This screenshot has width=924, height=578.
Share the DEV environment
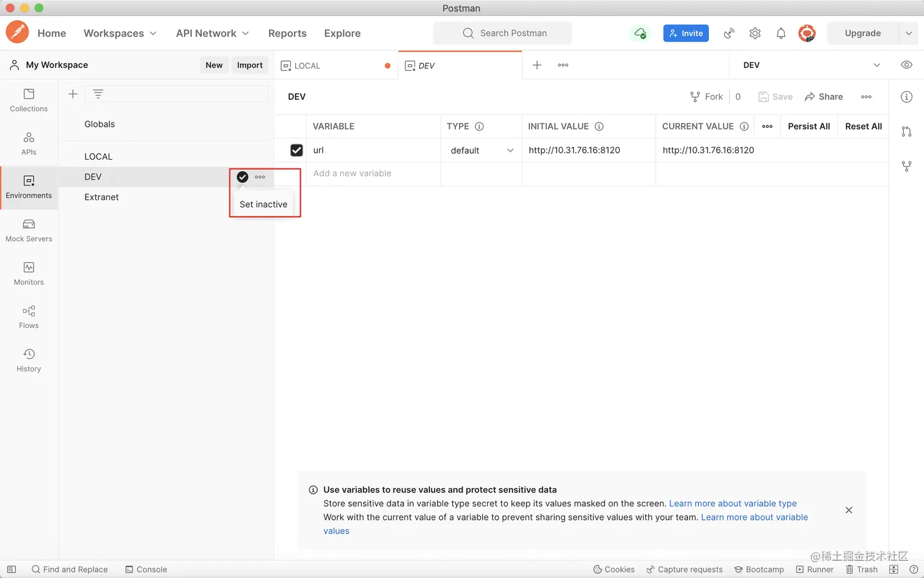pyautogui.click(x=824, y=97)
